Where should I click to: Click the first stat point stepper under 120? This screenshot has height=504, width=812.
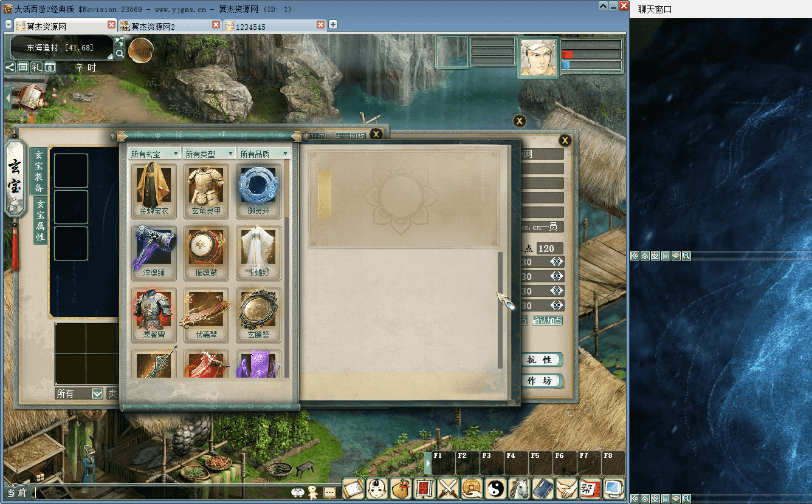pyautogui.click(x=557, y=262)
